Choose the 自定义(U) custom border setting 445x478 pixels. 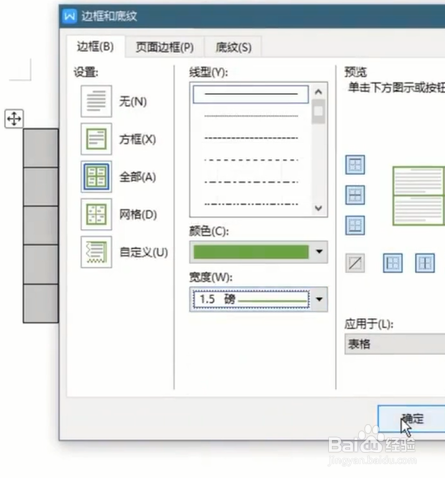tap(96, 252)
